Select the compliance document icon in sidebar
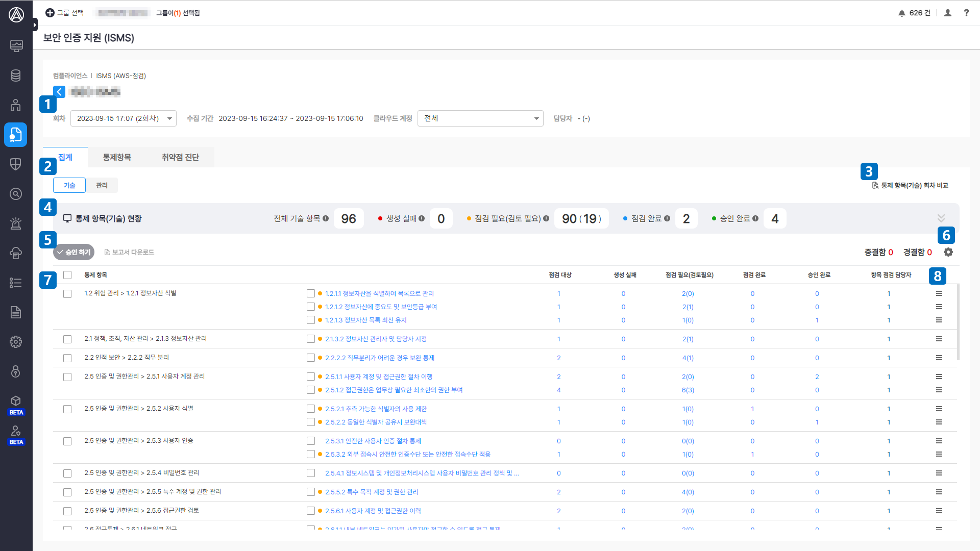This screenshot has width=980, height=551. click(x=16, y=135)
